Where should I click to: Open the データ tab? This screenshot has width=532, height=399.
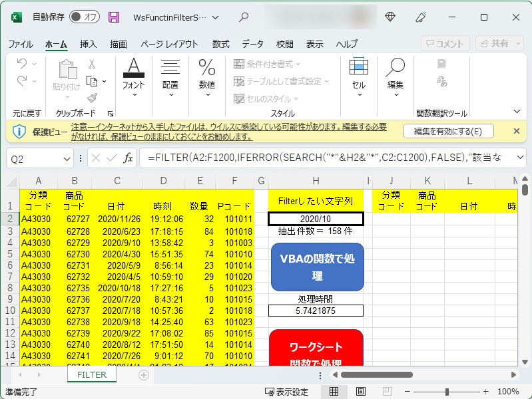coord(253,44)
